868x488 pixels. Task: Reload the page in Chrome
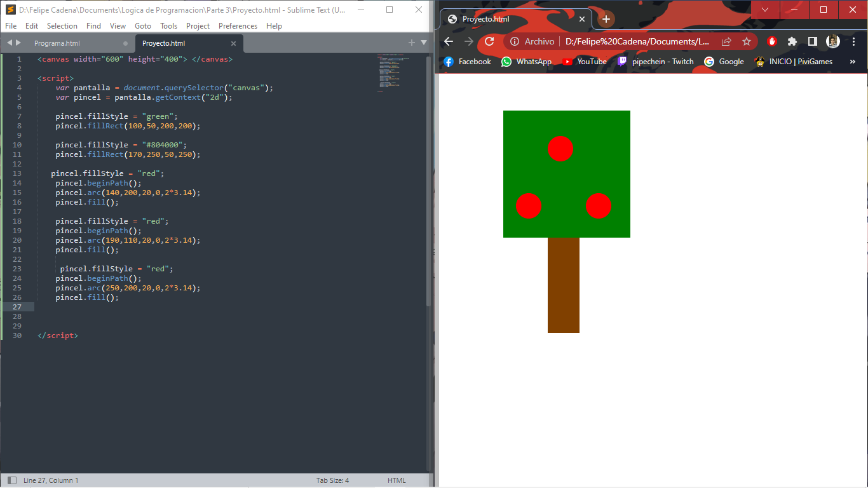[x=489, y=41]
